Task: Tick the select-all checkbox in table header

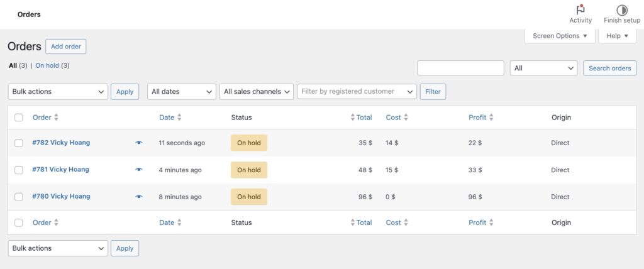Action: pos(19,118)
